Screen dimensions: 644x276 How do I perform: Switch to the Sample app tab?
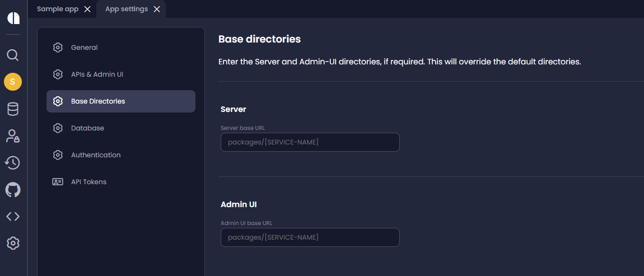[x=58, y=9]
